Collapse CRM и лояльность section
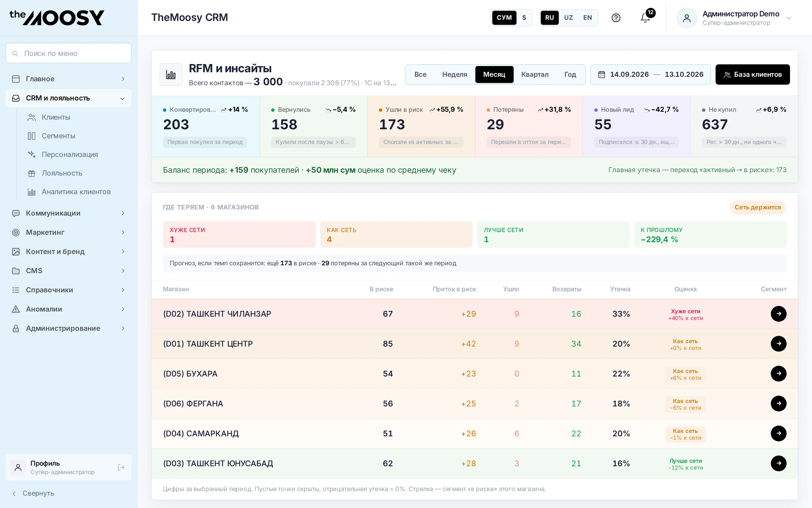 pos(68,98)
